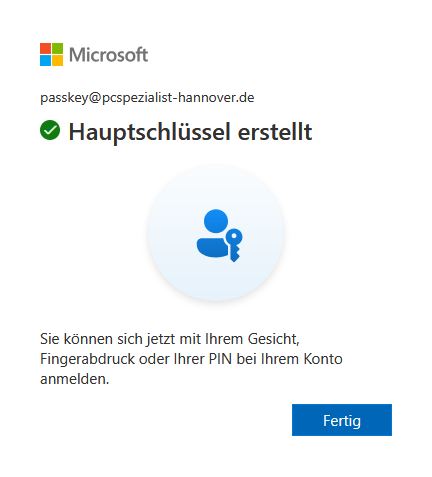Image resolution: width=432 pixels, height=477 pixels.
Task: Click the blue square in Microsoft logo
Action: (45, 60)
